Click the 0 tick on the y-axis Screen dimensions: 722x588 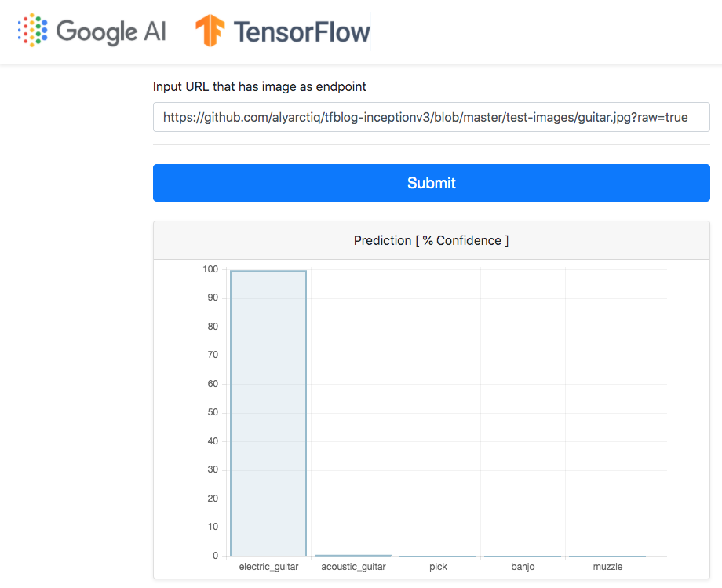click(x=214, y=556)
